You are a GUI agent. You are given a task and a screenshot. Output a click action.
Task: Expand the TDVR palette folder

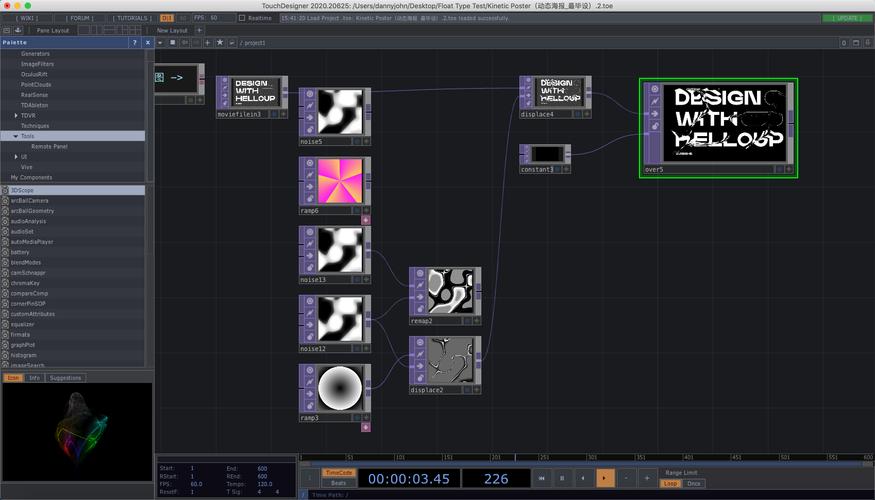[x=16, y=116]
